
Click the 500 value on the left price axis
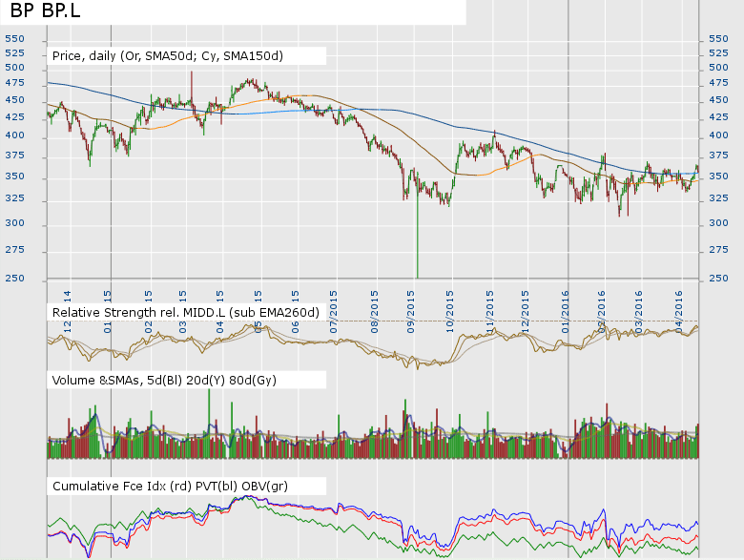[x=14, y=68]
